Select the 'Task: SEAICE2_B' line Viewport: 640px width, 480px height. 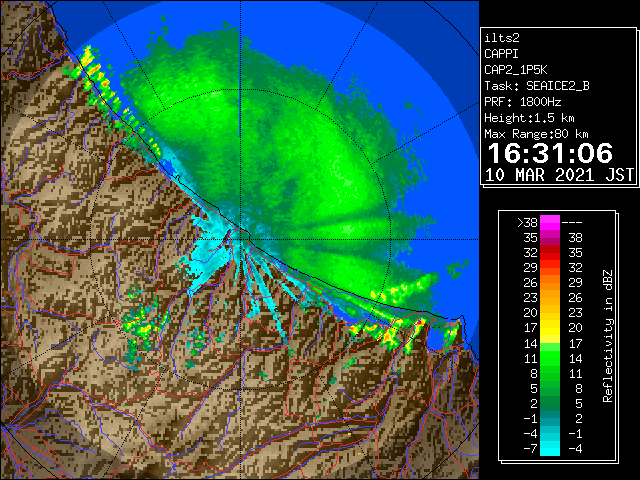point(537,86)
